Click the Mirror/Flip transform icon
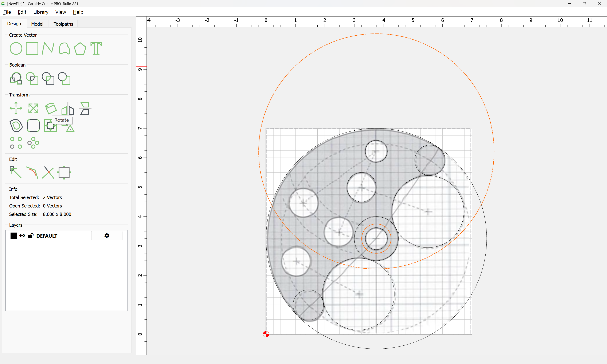 pos(68,108)
